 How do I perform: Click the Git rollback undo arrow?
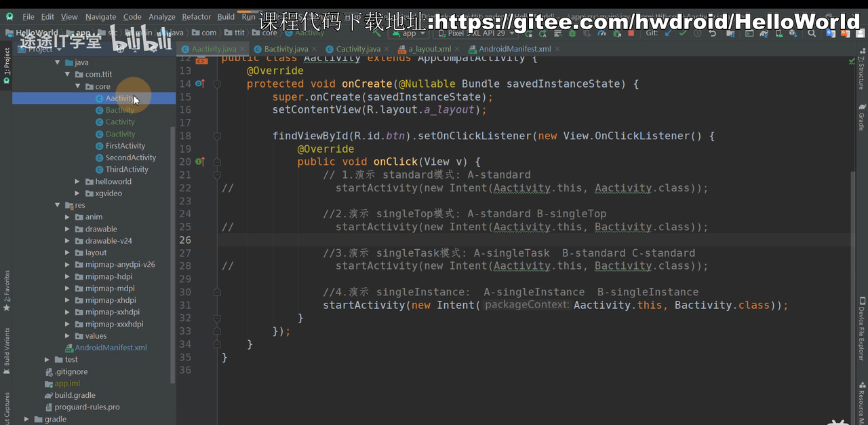click(713, 33)
